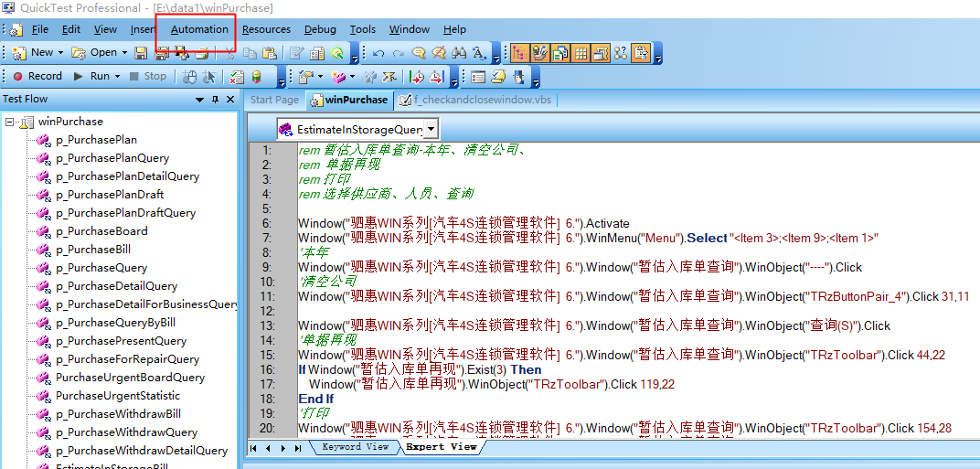Open the Window menu

coord(410,29)
